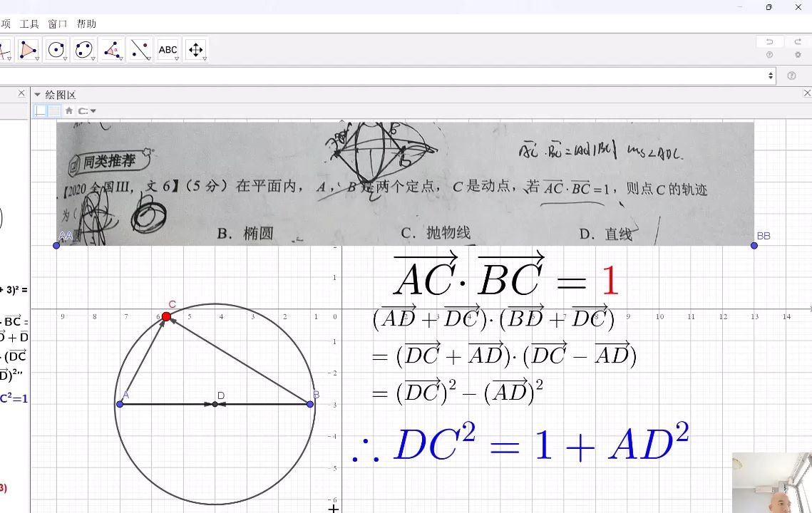Close the graphics view panel
812x513 pixels.
point(807,93)
